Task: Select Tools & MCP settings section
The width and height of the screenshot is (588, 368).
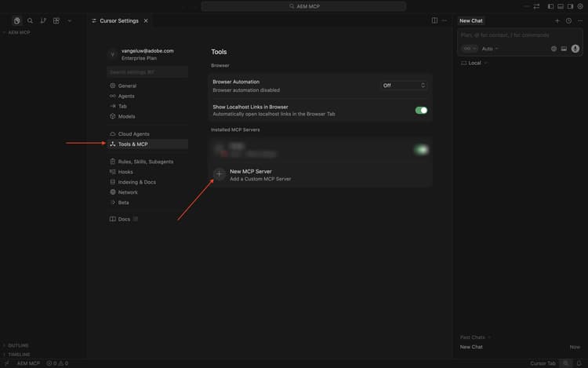Action: (x=147, y=144)
